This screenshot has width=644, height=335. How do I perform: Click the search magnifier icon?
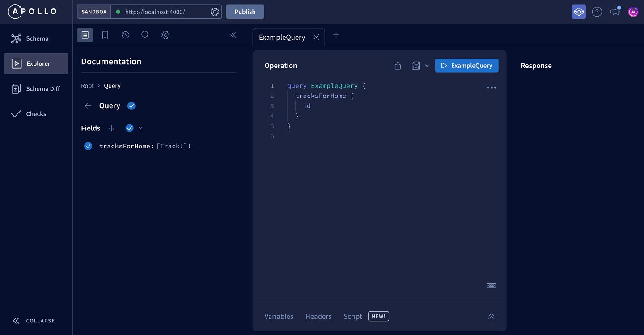(145, 35)
